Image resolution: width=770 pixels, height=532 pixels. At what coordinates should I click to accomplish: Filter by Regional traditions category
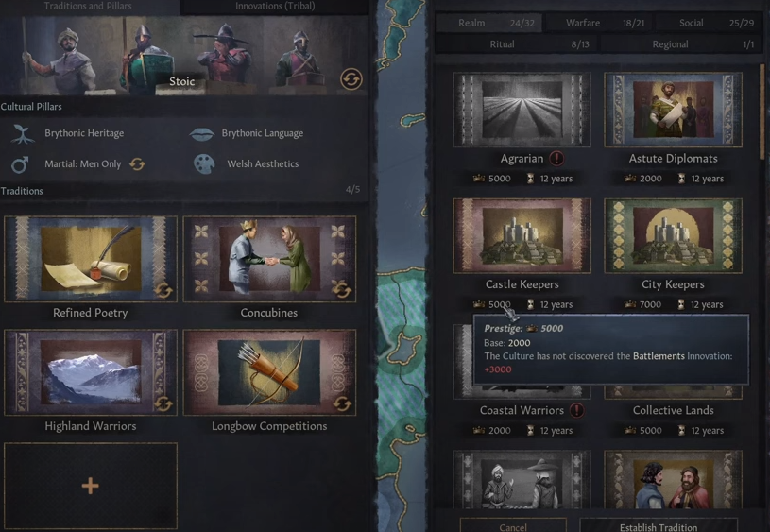[680, 44]
